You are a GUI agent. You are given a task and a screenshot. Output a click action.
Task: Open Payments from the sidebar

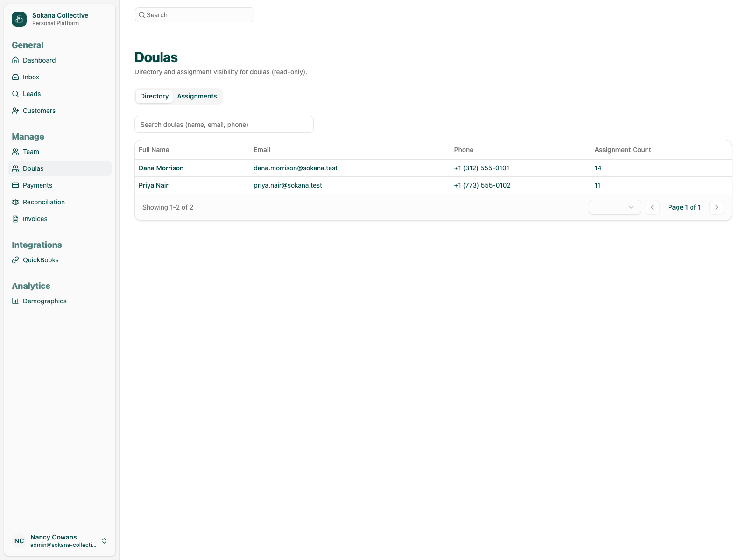pyautogui.click(x=60, y=185)
